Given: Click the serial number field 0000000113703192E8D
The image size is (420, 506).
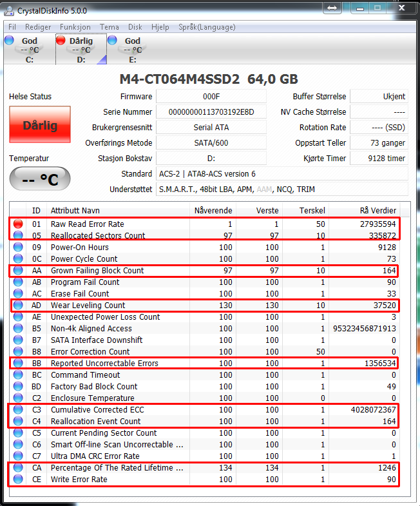Looking at the screenshot, I should 211,112.
